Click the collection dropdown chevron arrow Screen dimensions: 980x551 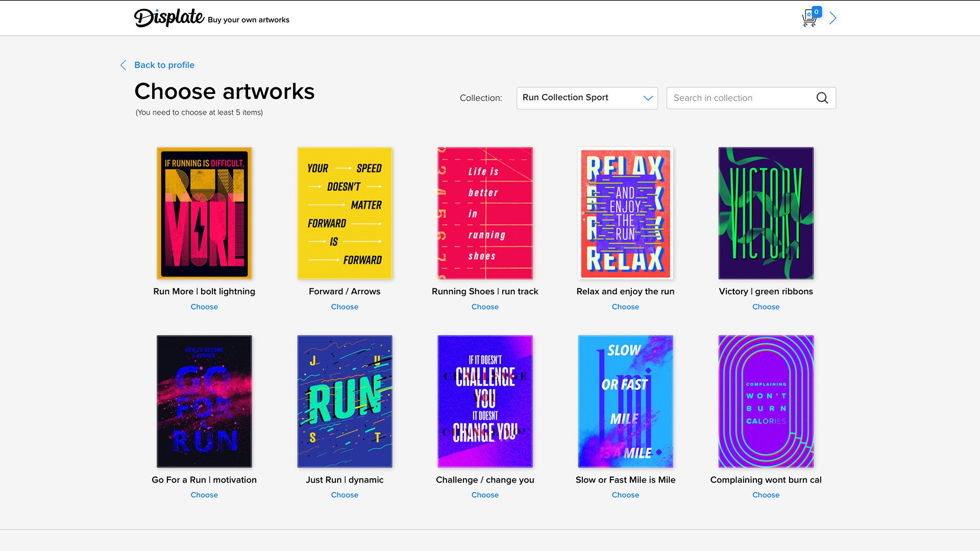(x=648, y=98)
